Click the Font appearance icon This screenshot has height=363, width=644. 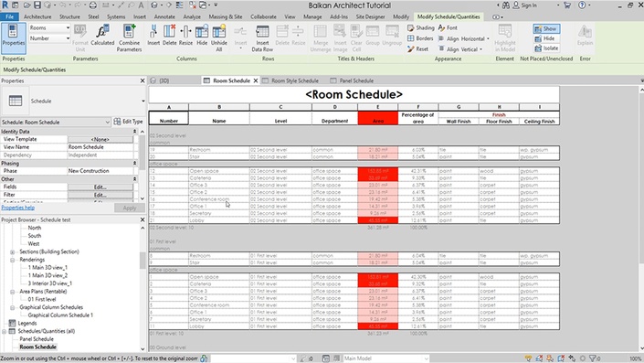[448, 28]
